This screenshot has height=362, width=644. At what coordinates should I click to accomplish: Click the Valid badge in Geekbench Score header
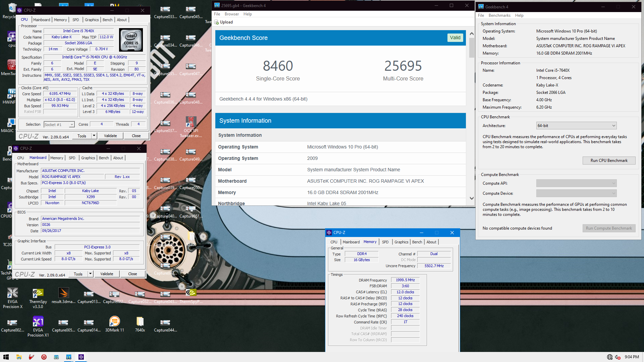pos(455,38)
